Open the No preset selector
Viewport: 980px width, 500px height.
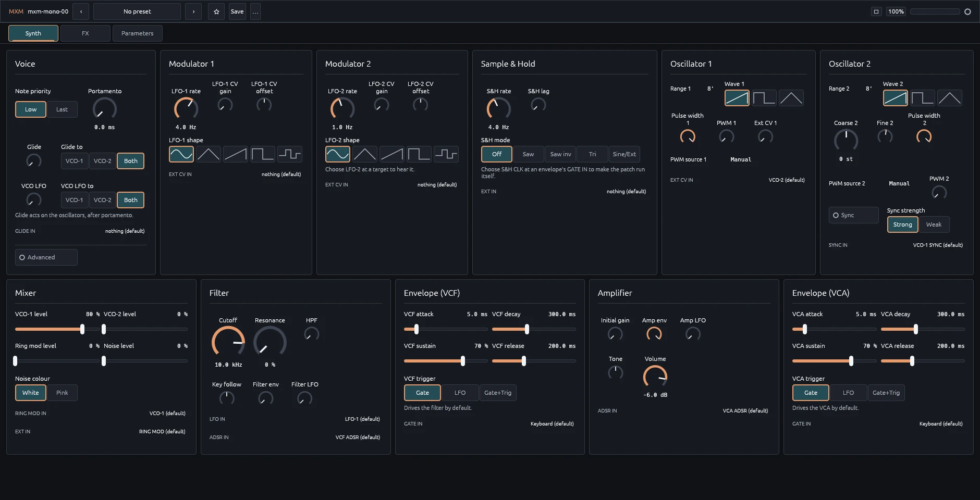point(137,11)
